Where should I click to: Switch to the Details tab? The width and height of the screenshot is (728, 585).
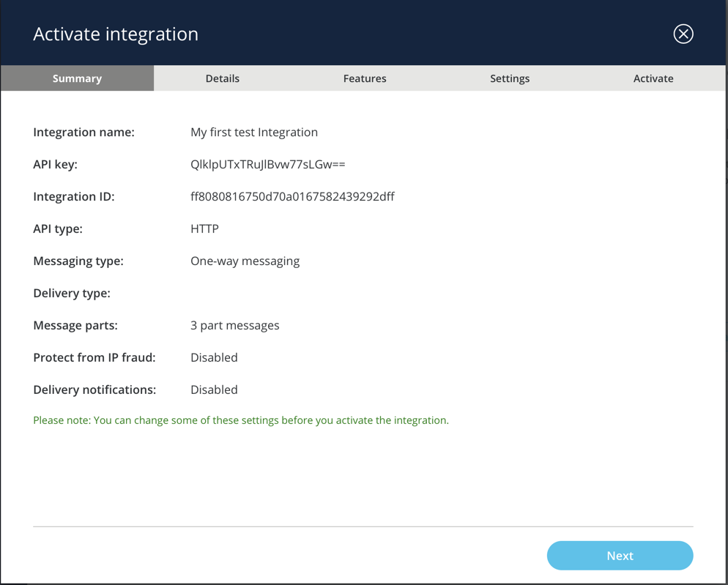coord(222,78)
